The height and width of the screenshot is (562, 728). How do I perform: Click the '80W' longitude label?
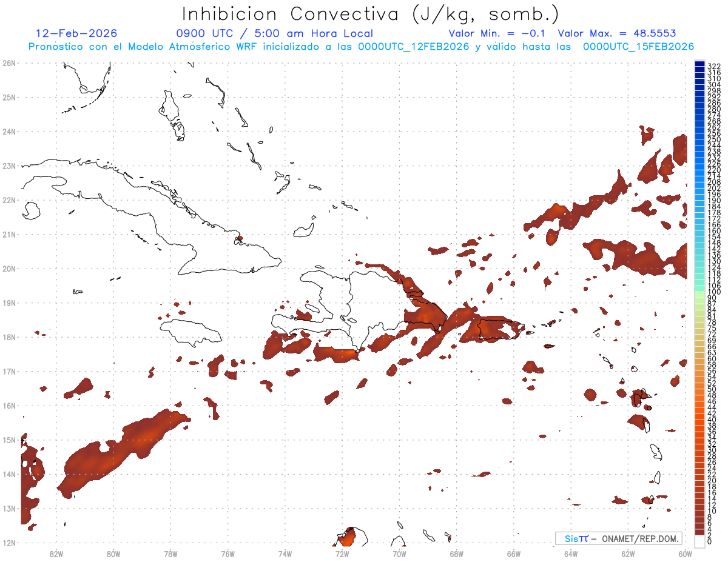pos(113,553)
